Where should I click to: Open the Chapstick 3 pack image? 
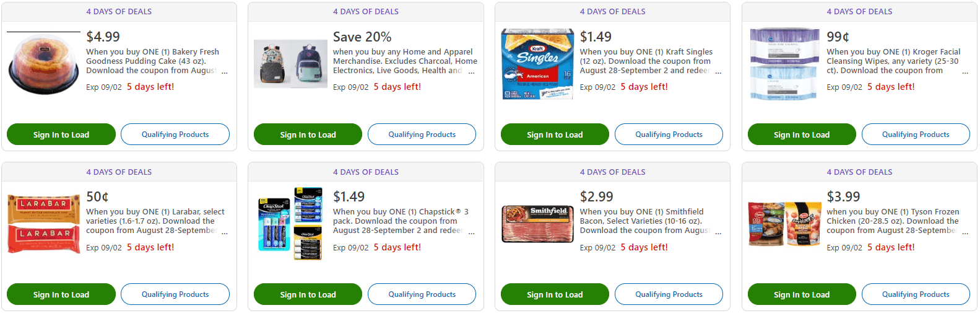click(290, 224)
